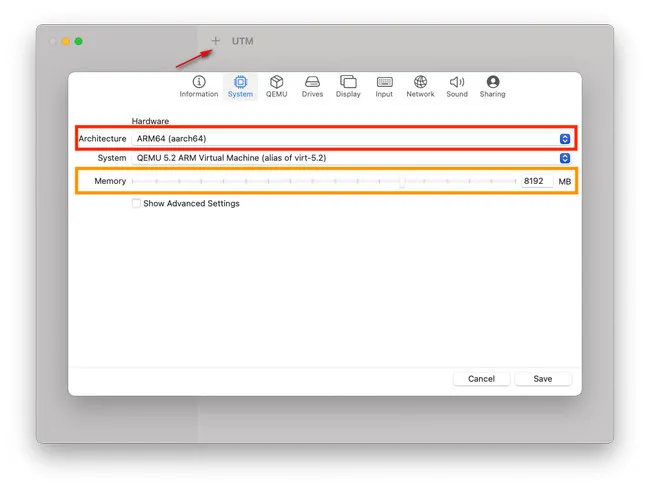Click the green window zoom button
Image resolution: width=650 pixels, height=491 pixels.
[x=79, y=41]
